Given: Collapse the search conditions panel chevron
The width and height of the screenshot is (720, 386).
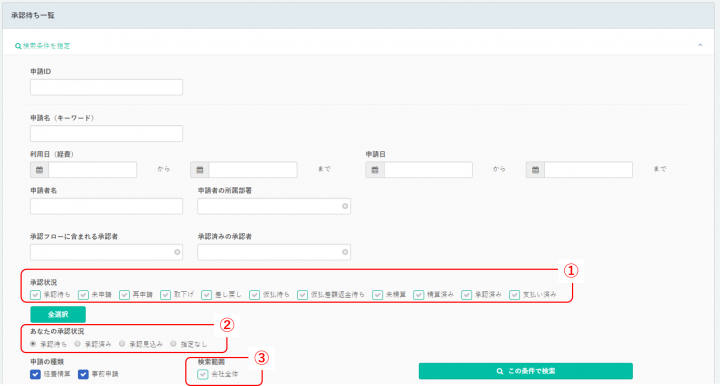Looking at the screenshot, I should (x=700, y=45).
